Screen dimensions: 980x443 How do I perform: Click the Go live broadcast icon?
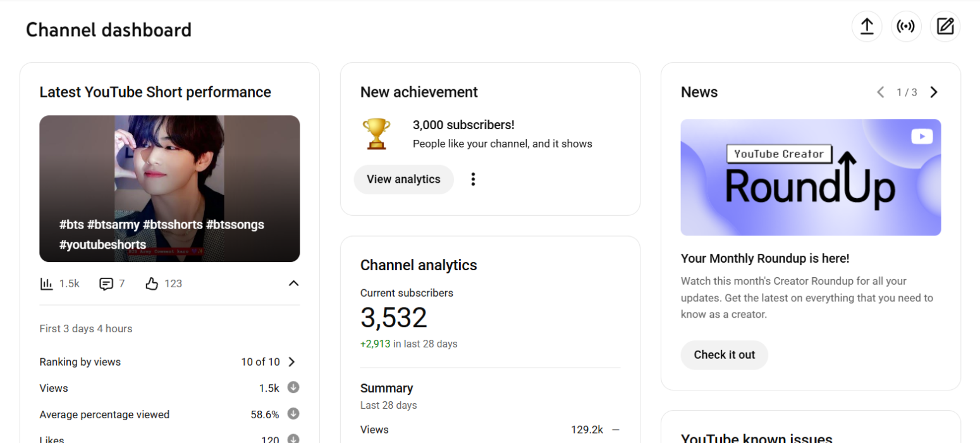[906, 27]
